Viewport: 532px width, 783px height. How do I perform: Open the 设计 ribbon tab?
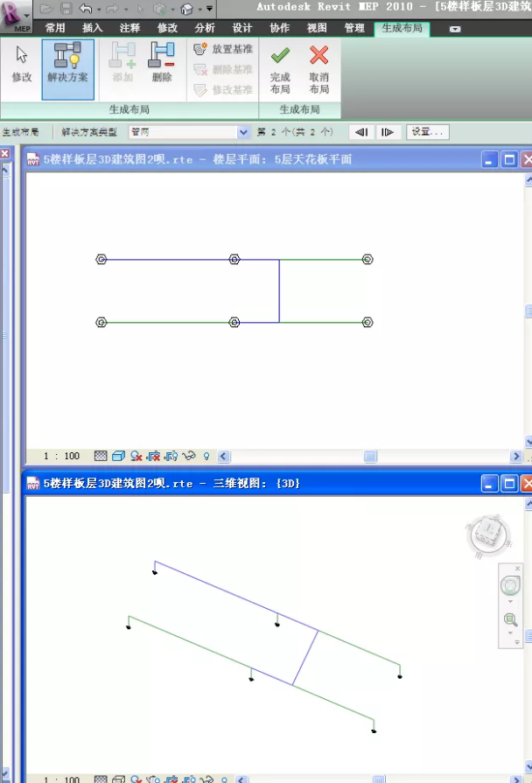point(242,28)
